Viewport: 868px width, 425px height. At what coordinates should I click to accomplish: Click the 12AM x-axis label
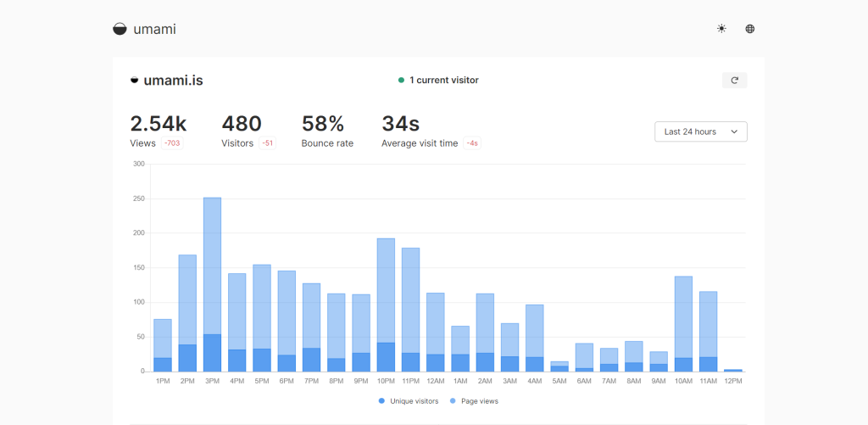[436, 381]
